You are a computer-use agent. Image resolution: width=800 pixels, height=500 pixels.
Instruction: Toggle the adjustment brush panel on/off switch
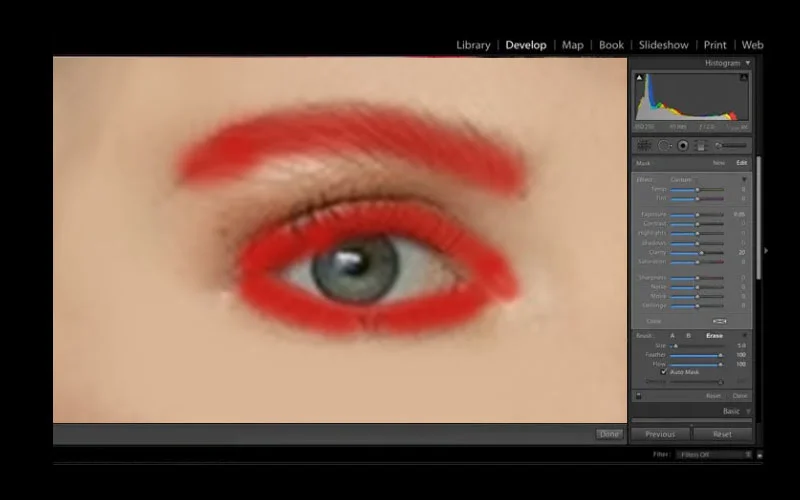(x=638, y=395)
